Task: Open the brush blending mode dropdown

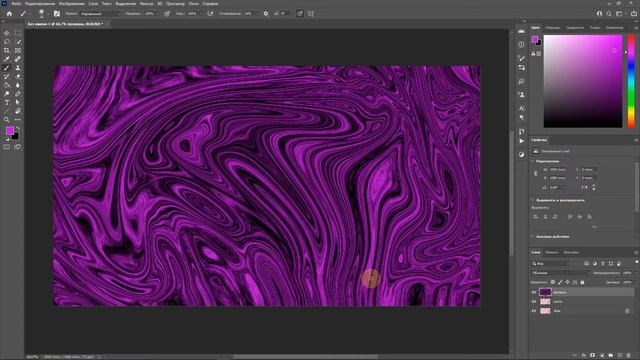Action: (100, 13)
